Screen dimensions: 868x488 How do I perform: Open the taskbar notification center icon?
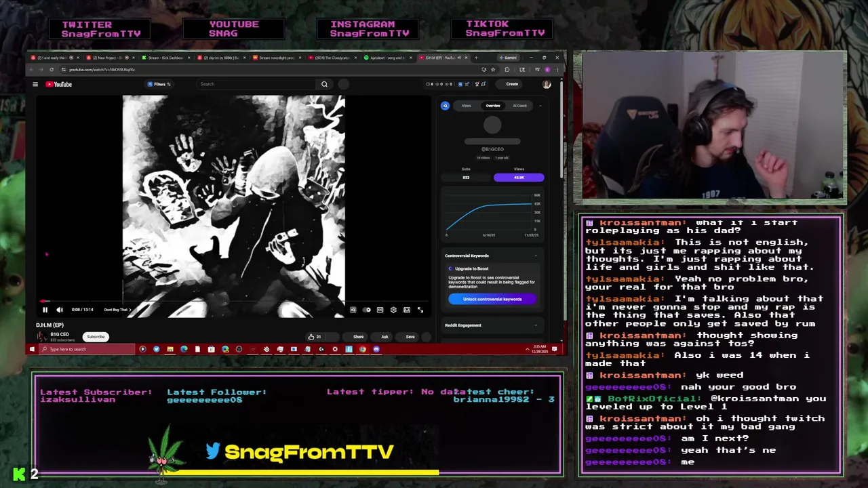555,349
